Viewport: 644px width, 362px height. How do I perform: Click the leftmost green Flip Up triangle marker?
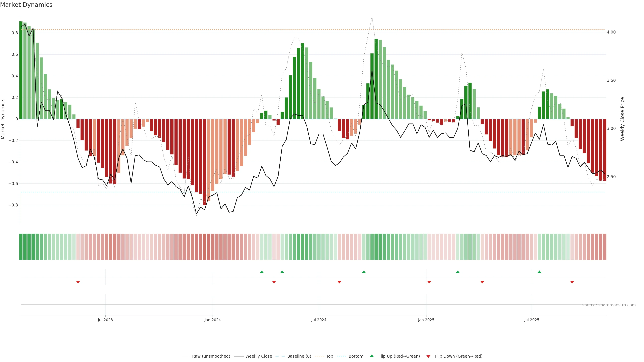[262, 272]
